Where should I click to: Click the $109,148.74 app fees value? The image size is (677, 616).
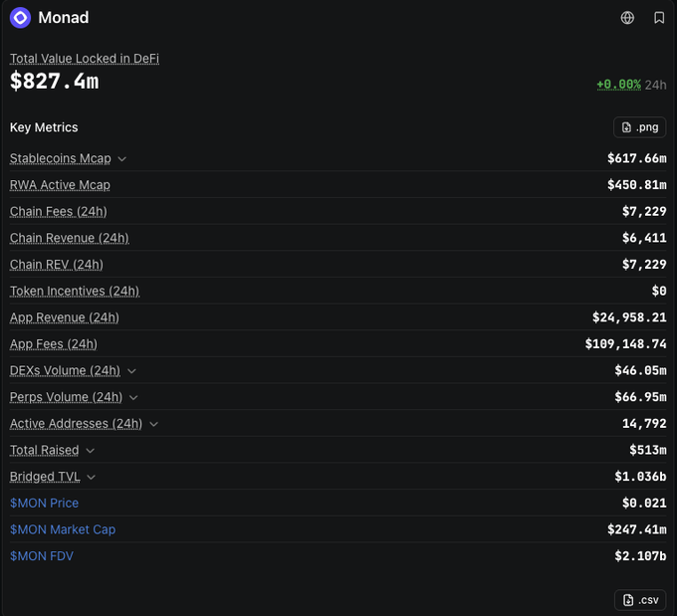pyautogui.click(x=625, y=344)
